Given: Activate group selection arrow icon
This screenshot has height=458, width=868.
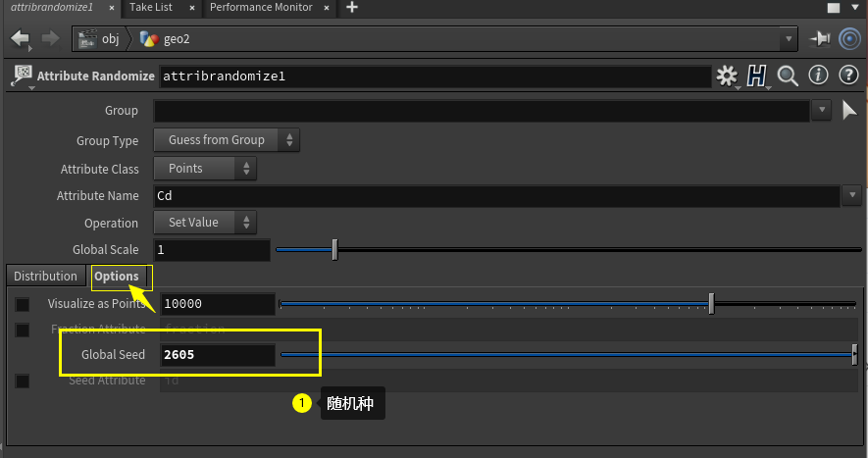Looking at the screenshot, I should coord(849,110).
